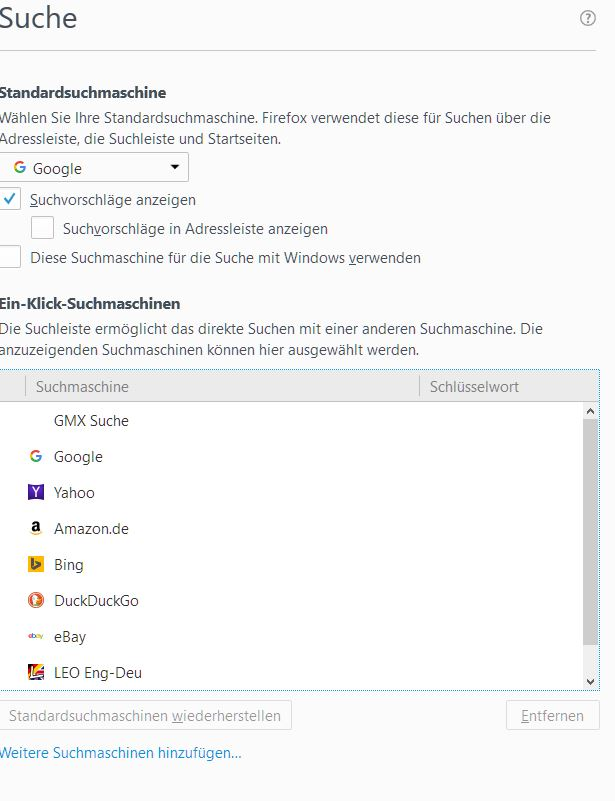
Task: Untick the Suchvorschläge anzeigen checkbox
Action: coord(10,199)
